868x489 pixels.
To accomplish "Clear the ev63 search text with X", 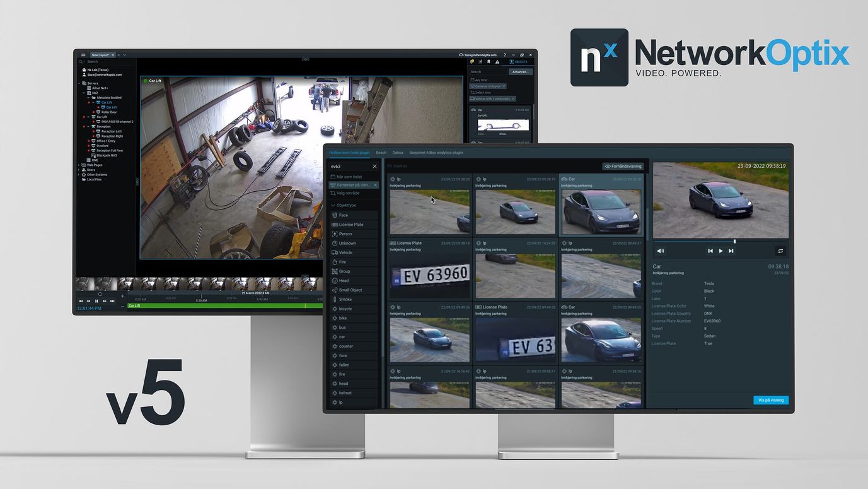I will (374, 167).
